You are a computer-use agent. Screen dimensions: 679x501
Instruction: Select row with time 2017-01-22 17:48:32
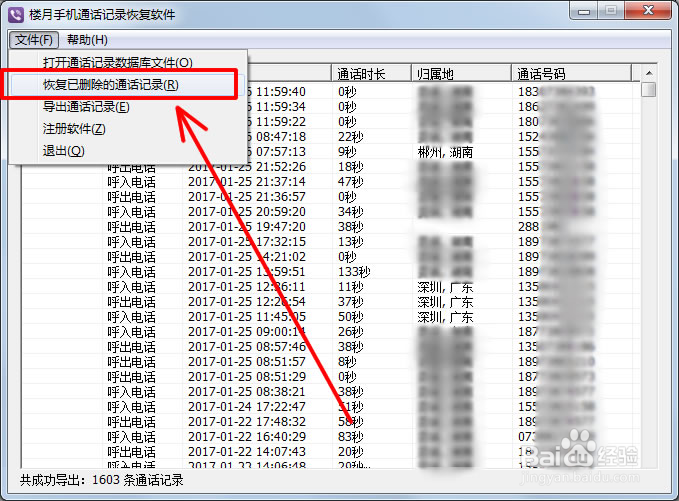point(331,422)
